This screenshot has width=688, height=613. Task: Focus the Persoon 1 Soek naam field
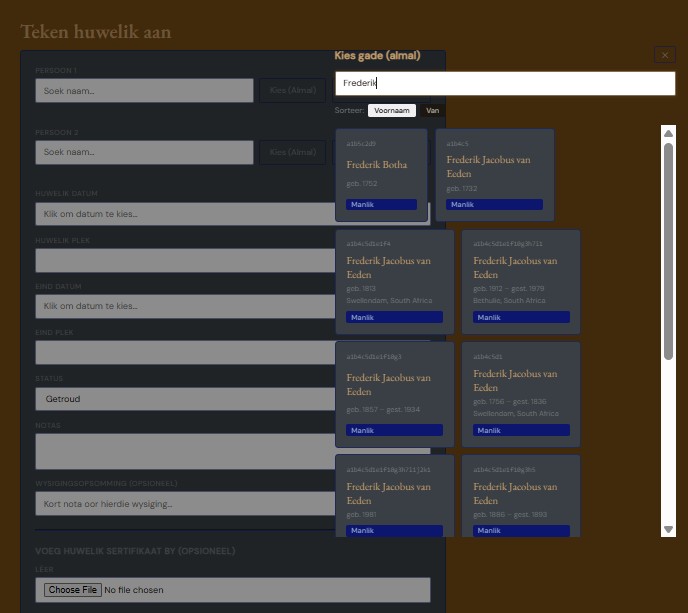(x=144, y=90)
